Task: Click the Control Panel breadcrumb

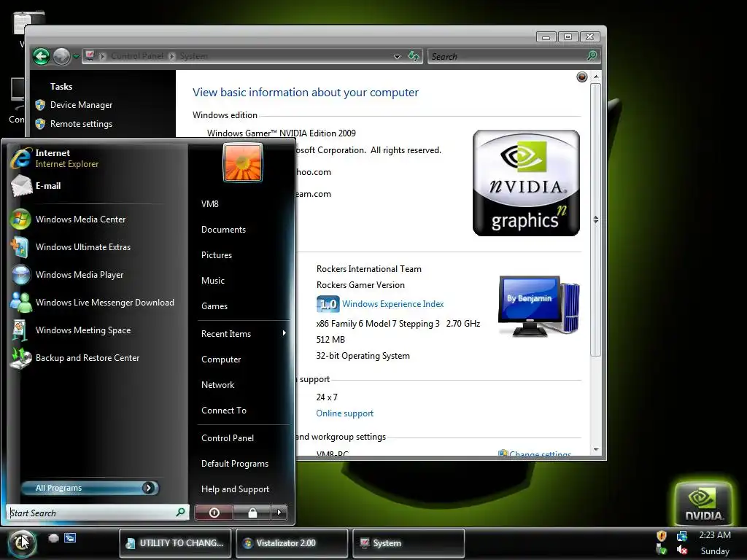Action: point(137,56)
